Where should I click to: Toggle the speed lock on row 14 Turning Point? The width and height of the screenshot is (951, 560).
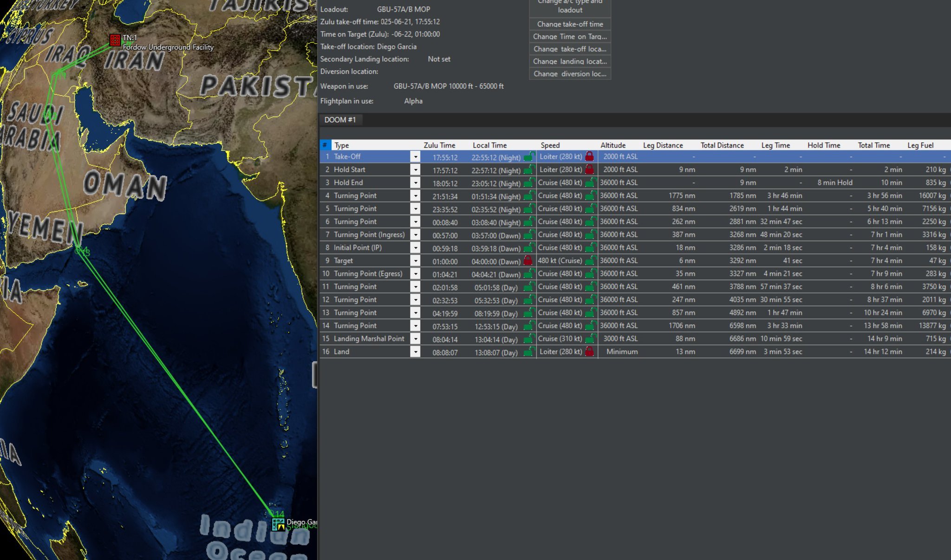tap(590, 325)
